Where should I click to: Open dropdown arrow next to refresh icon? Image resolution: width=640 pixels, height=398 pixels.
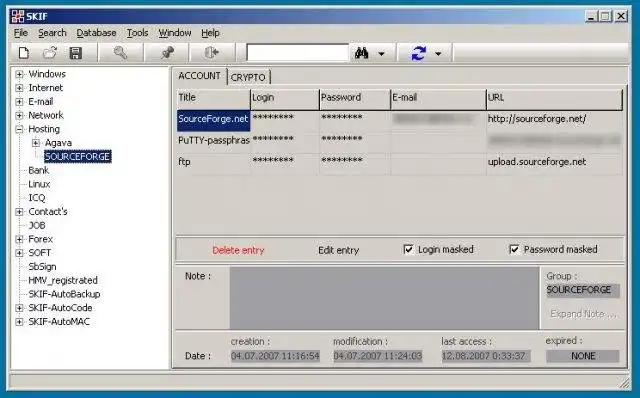pyautogui.click(x=438, y=53)
